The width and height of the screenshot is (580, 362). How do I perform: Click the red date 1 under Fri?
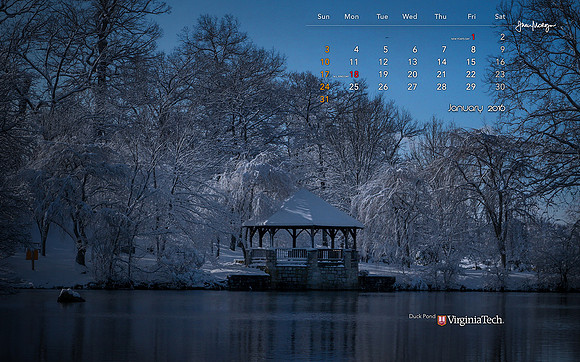473,37
